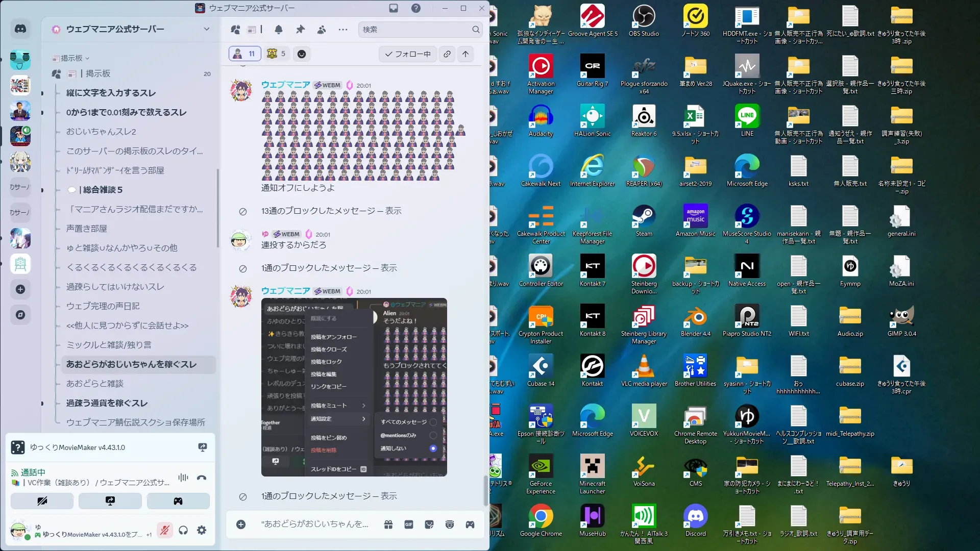Toggle the muted microphone button
Viewport: 980px width, 551px height.
(164, 531)
